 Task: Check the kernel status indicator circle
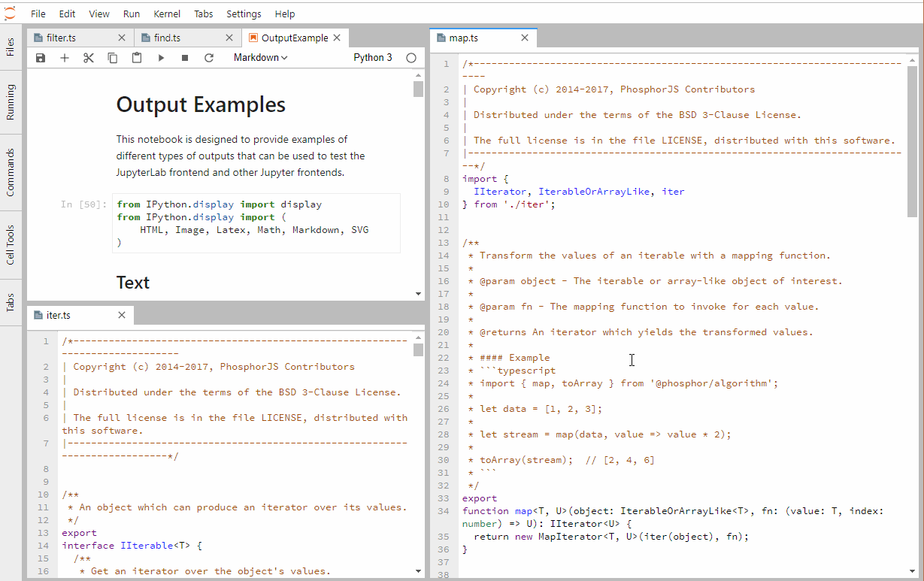tap(411, 57)
